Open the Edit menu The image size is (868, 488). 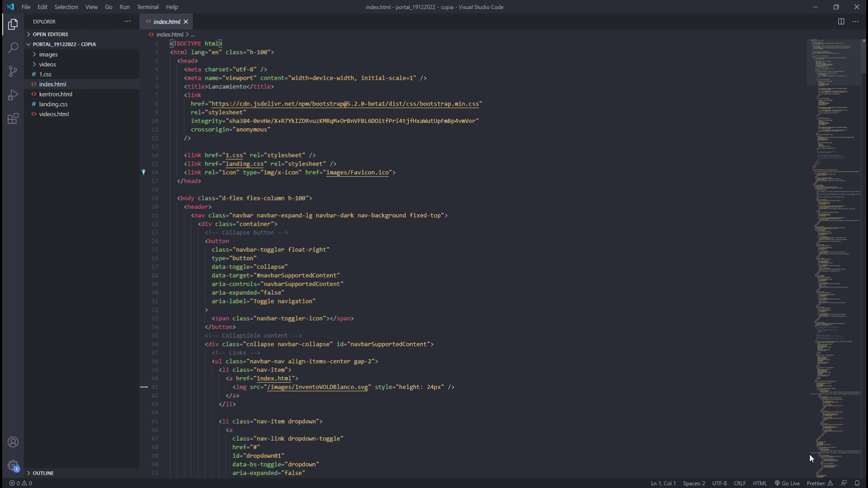[x=42, y=7]
